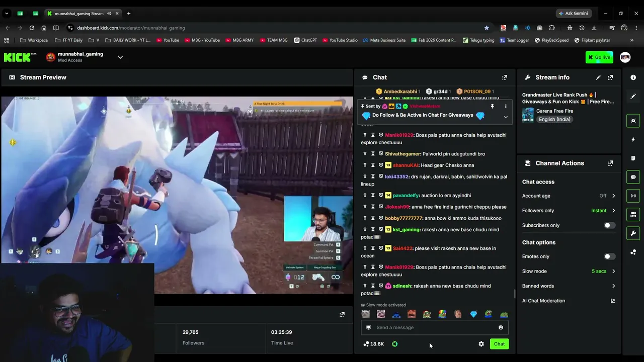The height and width of the screenshot is (362, 644).
Task: Expand the Banned words settings
Action: point(613,286)
